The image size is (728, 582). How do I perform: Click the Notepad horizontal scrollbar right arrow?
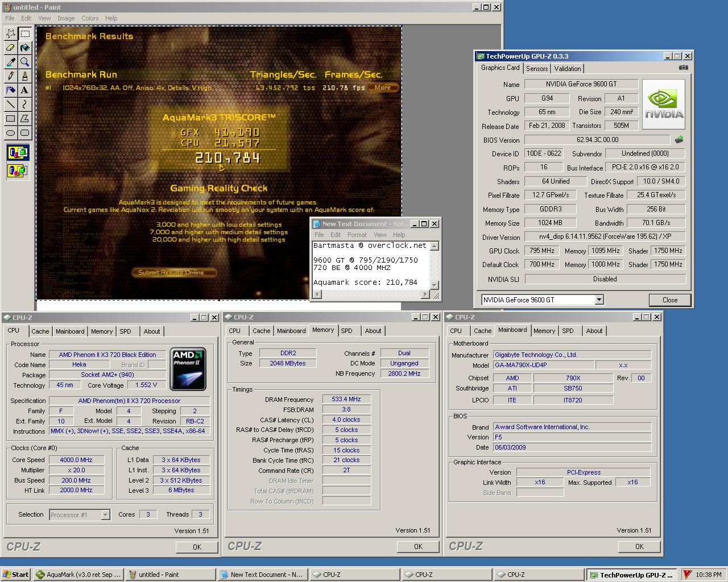[425, 294]
